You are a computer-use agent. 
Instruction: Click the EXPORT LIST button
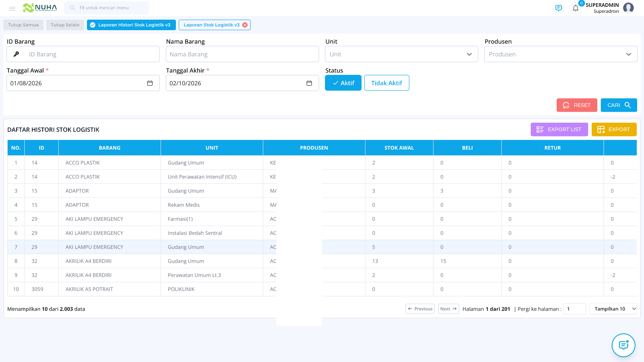point(559,130)
